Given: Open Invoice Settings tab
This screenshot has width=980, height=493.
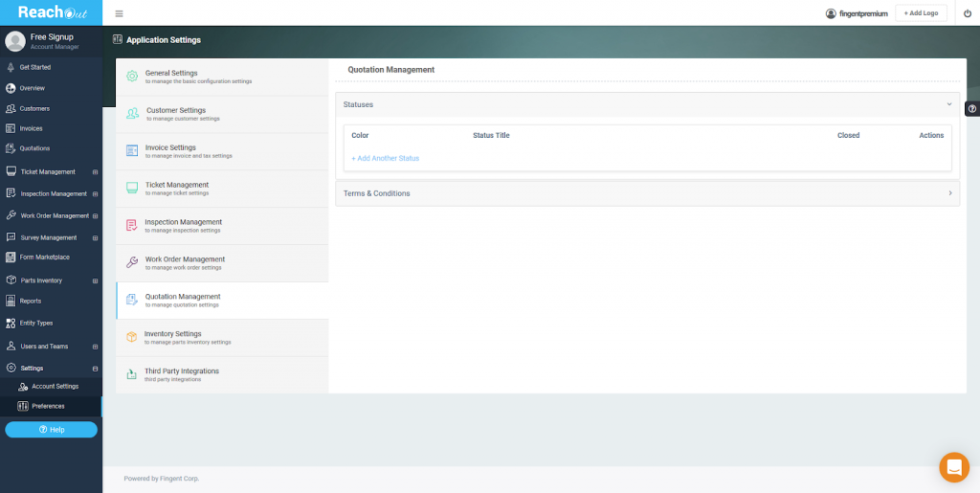Looking at the screenshot, I should (222, 151).
